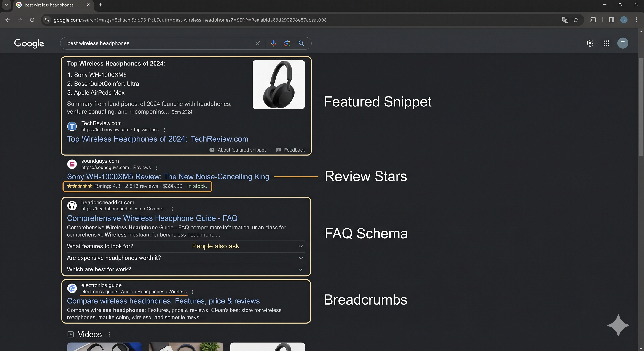
Task: Open 'Comprehensive Wireless Headphone Guide - FAQ' link
Action: (152, 218)
